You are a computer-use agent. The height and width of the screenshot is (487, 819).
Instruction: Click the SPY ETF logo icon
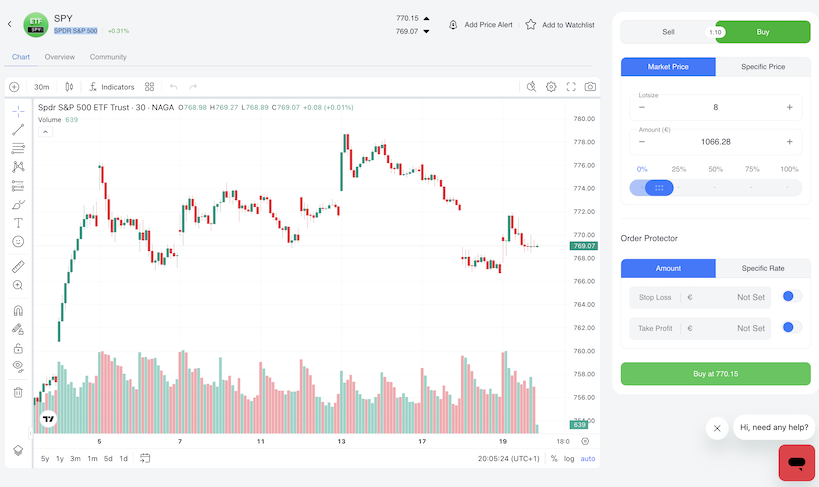pyautogui.click(x=36, y=25)
